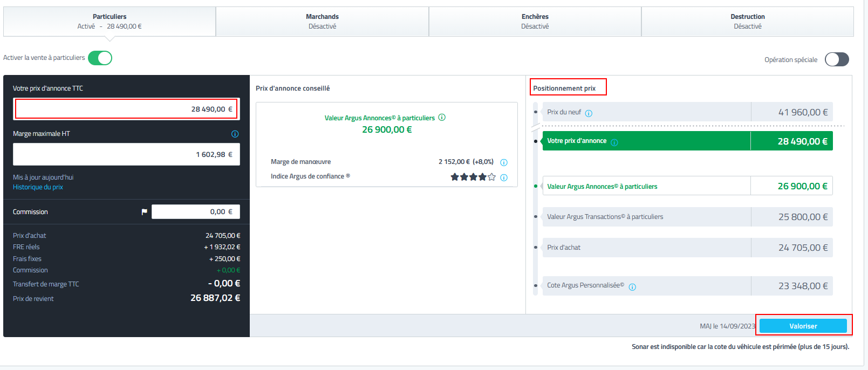Click the Frais fixes + 250,00 € amount
868x370 pixels.
[225, 259]
